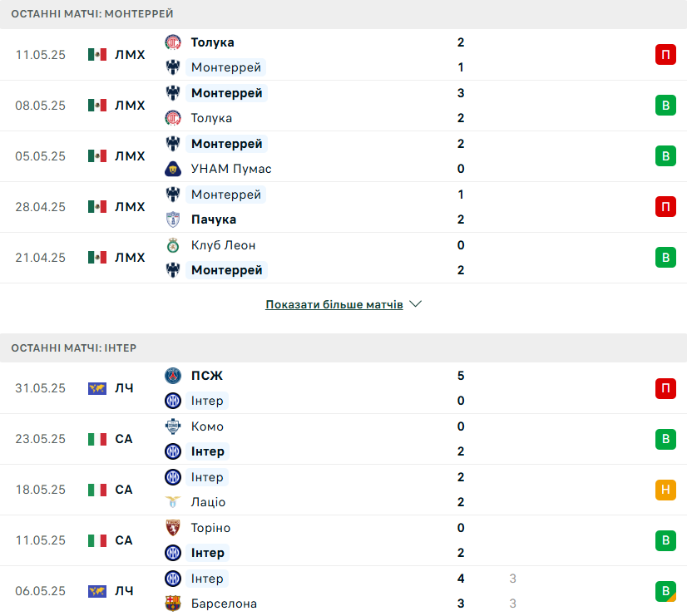
Task: Click the Toluca club logo in the 11.05.25 match
Action: point(173,42)
